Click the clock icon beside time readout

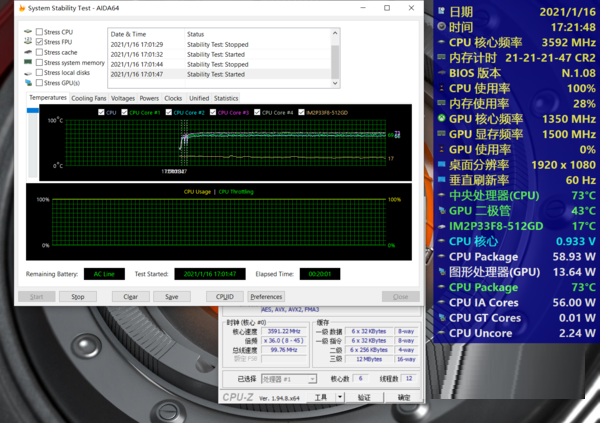click(x=440, y=27)
